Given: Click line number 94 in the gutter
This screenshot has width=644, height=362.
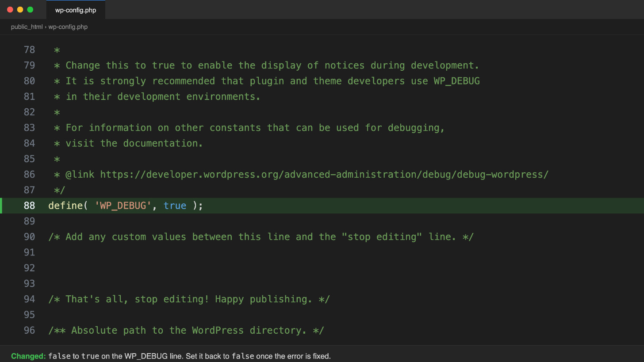Looking at the screenshot, I should pos(29,299).
